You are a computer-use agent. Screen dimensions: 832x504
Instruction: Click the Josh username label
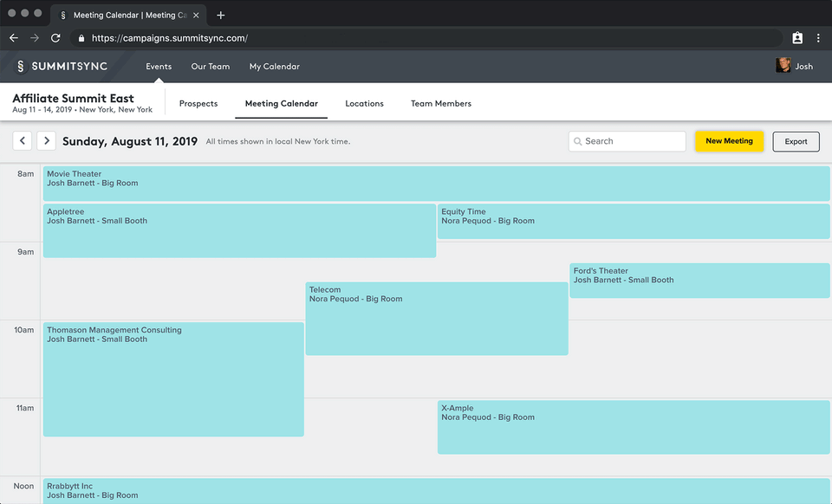(x=804, y=66)
